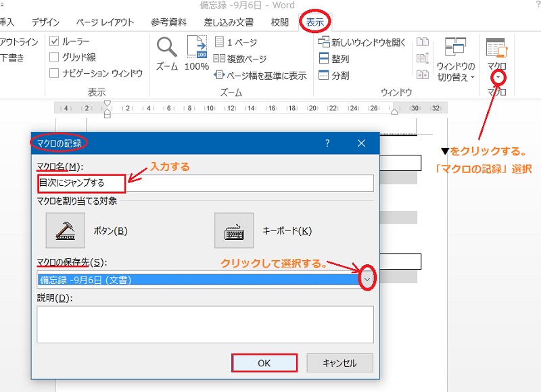Click 整列 arrange windows
Screen dimensions: 541x392
(x=333, y=59)
